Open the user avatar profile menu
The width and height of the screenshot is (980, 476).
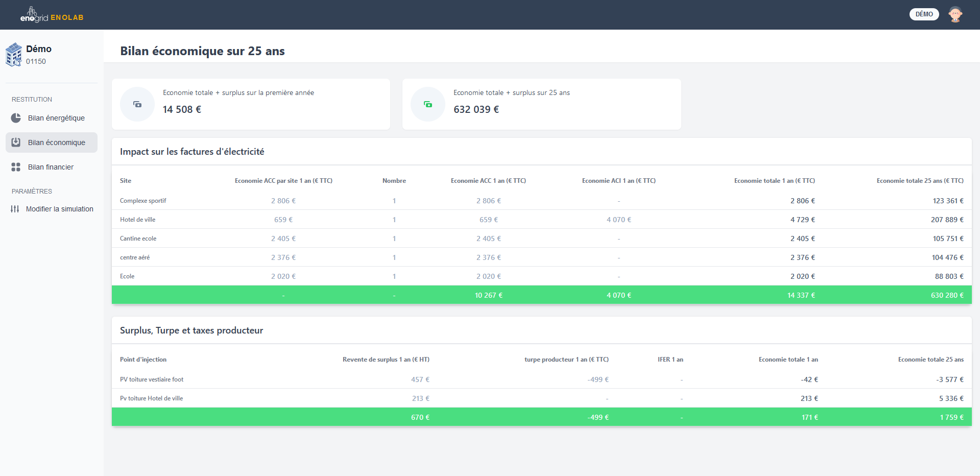click(x=955, y=14)
